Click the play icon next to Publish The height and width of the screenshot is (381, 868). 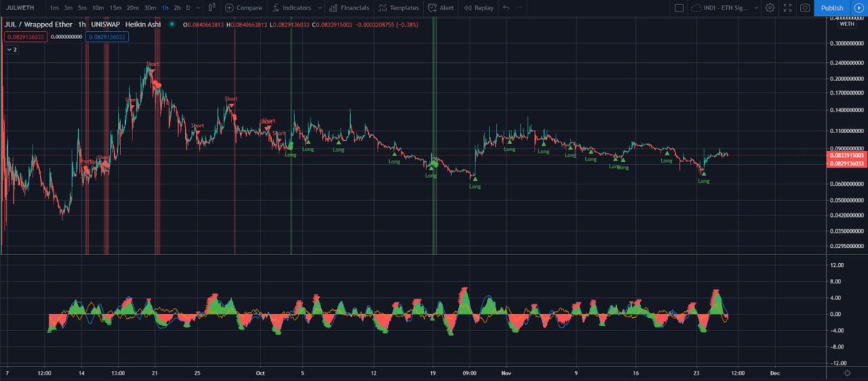(858, 8)
